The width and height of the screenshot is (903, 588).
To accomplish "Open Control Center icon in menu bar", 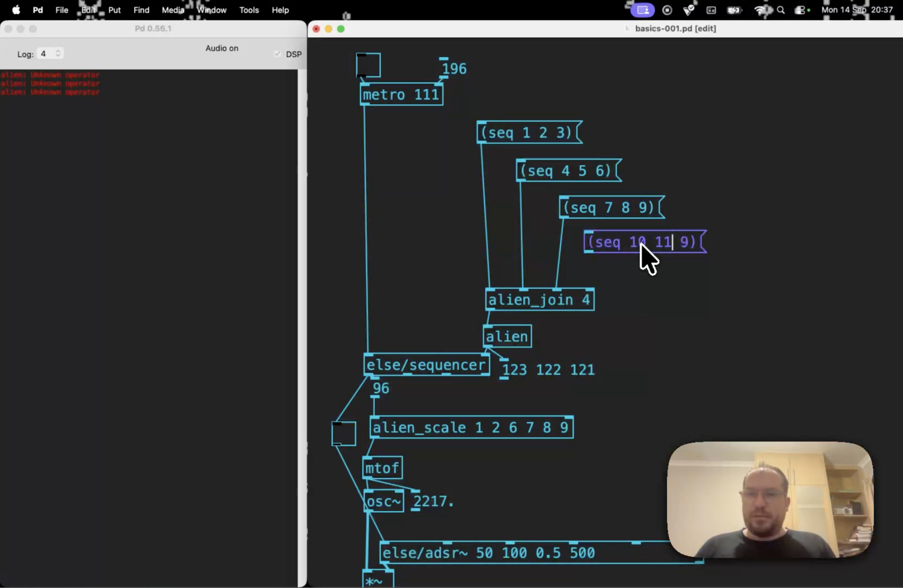I will (x=800, y=10).
